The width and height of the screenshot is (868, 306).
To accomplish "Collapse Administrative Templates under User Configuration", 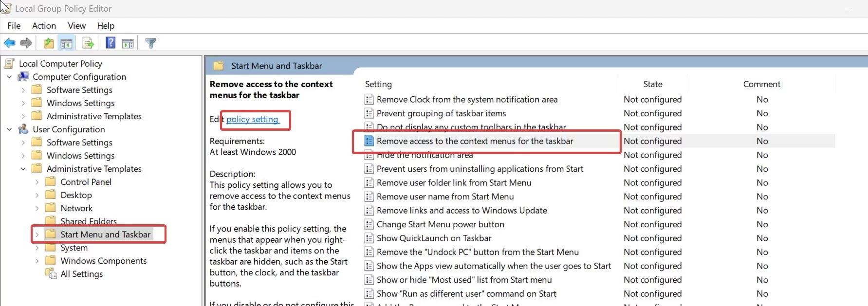I will pos(23,168).
